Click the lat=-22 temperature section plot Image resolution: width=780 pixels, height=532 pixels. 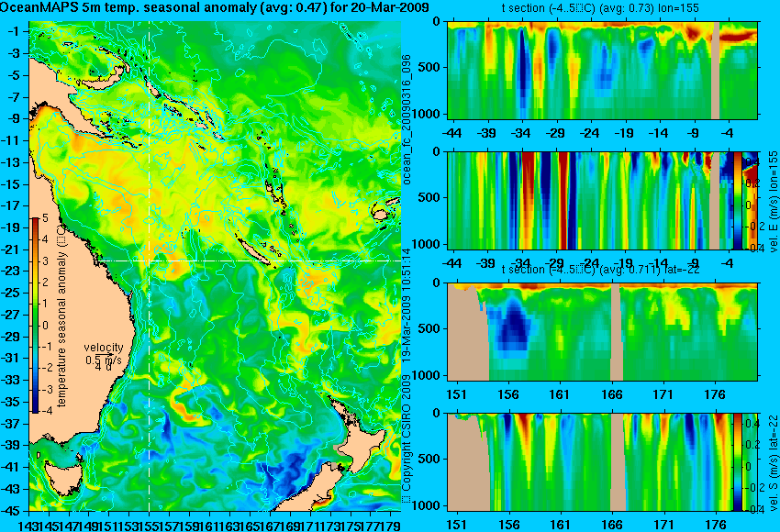point(602,332)
